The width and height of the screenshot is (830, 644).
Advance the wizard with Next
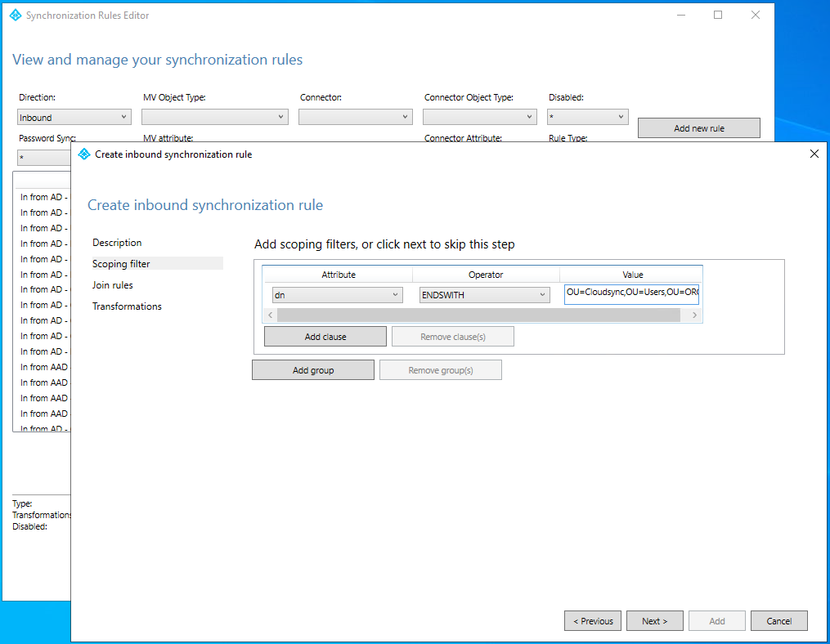coord(654,620)
